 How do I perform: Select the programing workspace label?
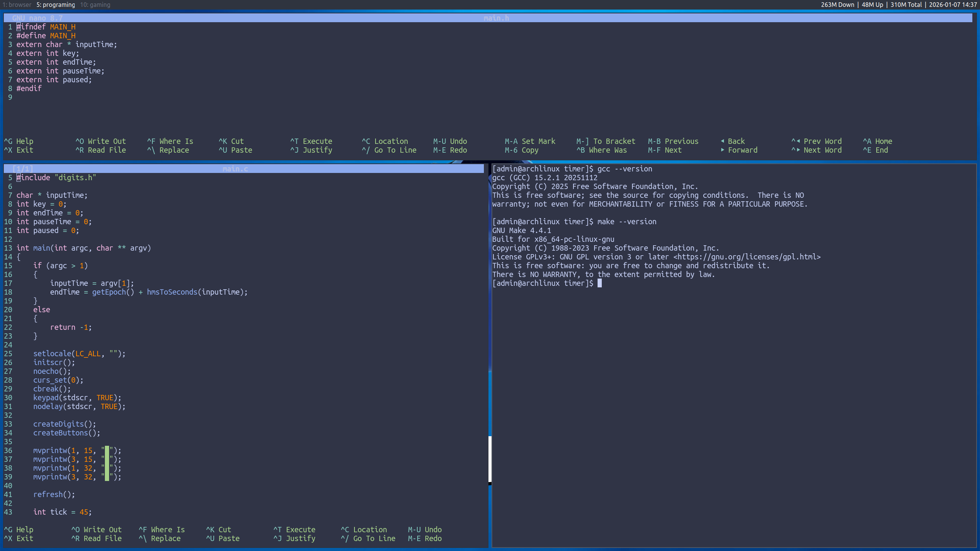pos(56,5)
